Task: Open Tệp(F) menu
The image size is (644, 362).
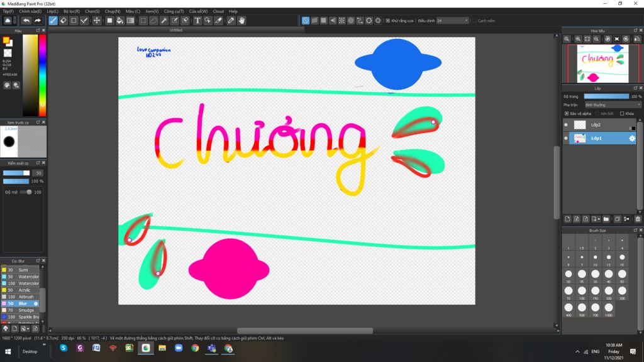Action: (8, 11)
